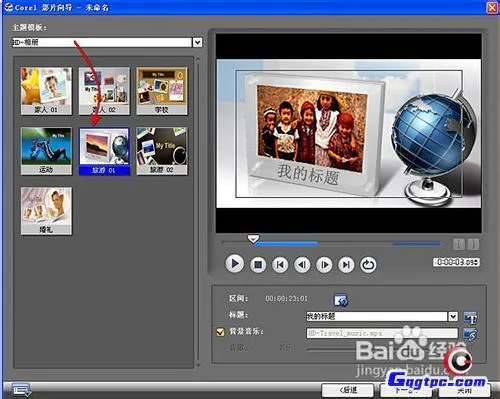The height and width of the screenshot is (399, 500).
Task: Select the 家人 01 template thumbnail
Action: (x=46, y=91)
